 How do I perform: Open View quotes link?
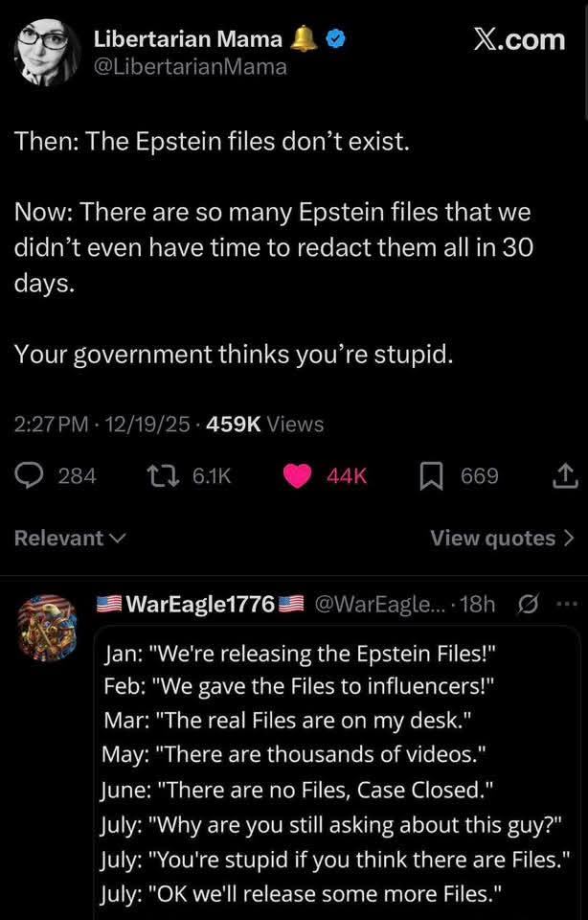tap(502, 538)
